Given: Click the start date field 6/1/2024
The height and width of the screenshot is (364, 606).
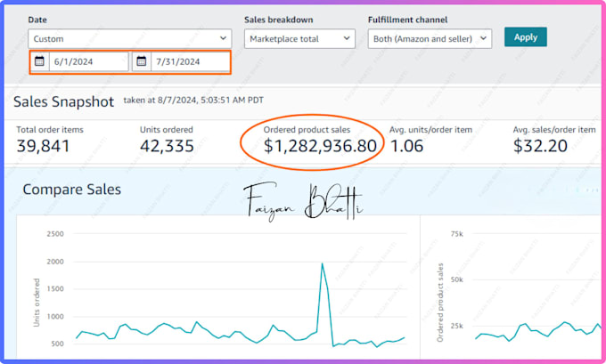Looking at the screenshot, I should (88, 61).
